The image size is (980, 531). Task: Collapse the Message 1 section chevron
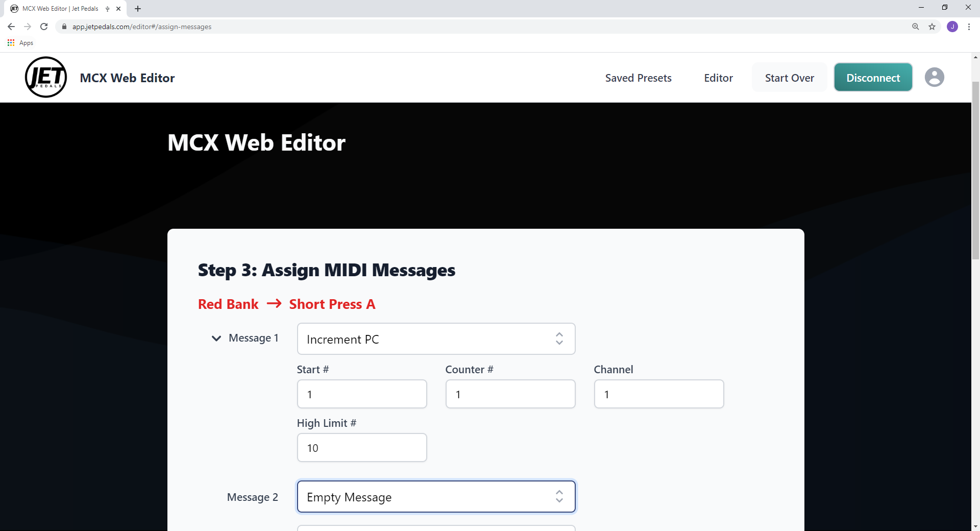pos(216,338)
